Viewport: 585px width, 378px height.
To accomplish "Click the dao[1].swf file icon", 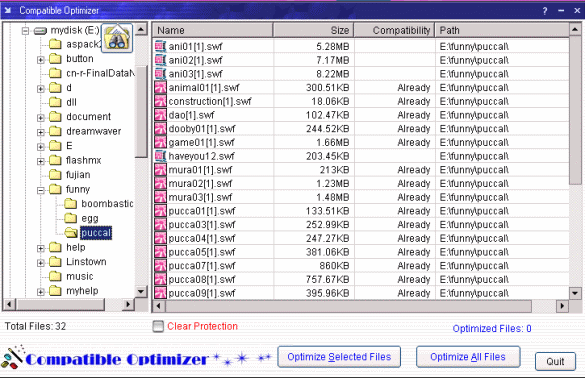I will 160,115.
